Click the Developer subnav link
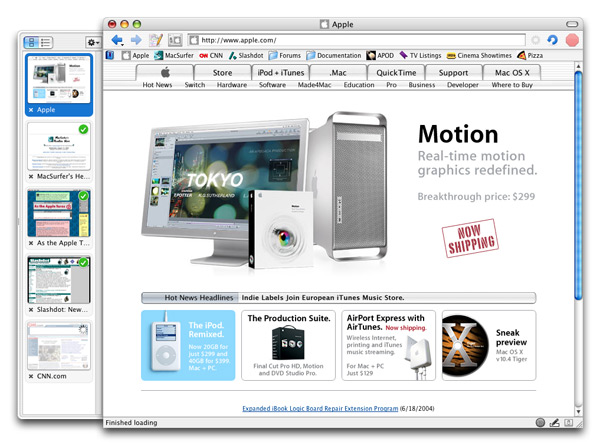The width and height of the screenshot is (600, 445). point(463,85)
